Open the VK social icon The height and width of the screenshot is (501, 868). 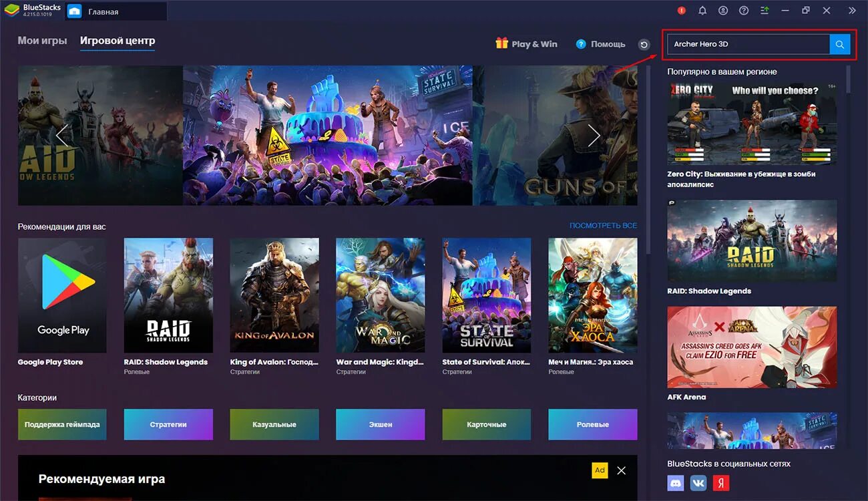tap(698, 482)
